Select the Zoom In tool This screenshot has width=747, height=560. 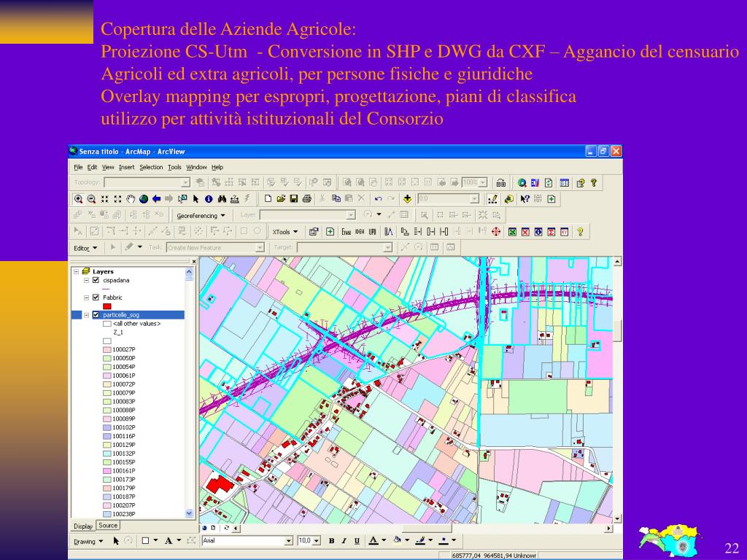(78, 199)
